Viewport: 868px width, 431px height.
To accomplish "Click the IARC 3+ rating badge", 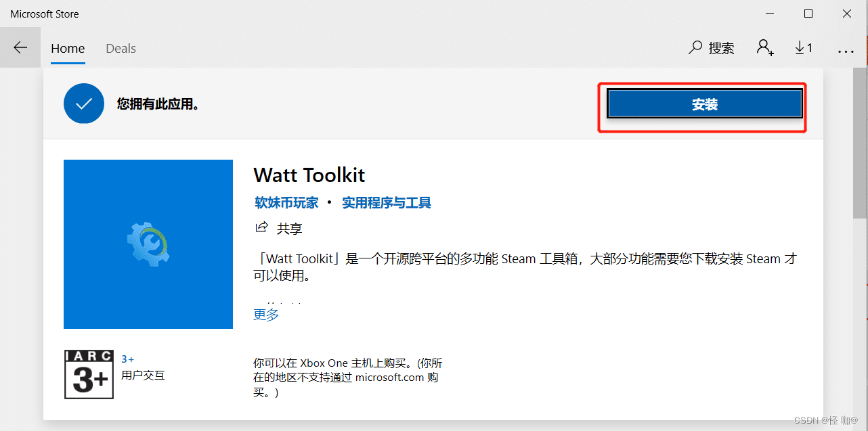I will (x=89, y=374).
